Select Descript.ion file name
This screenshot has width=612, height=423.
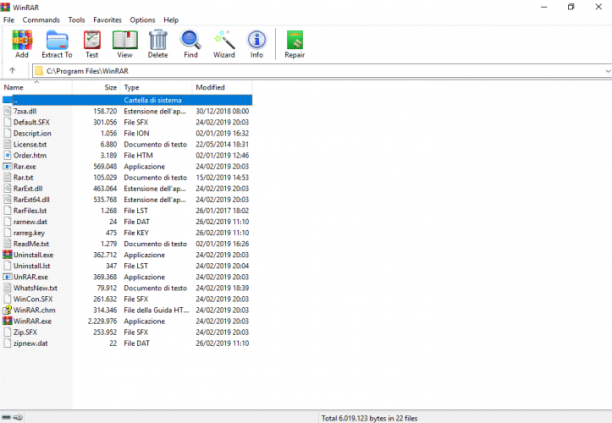point(32,133)
